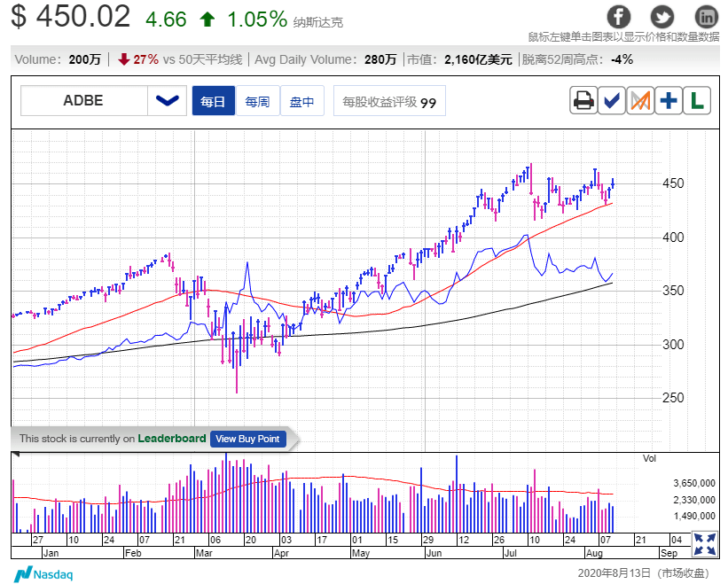Click the 2020年8月13日 date stamp
The height and width of the screenshot is (584, 728).
(x=614, y=573)
